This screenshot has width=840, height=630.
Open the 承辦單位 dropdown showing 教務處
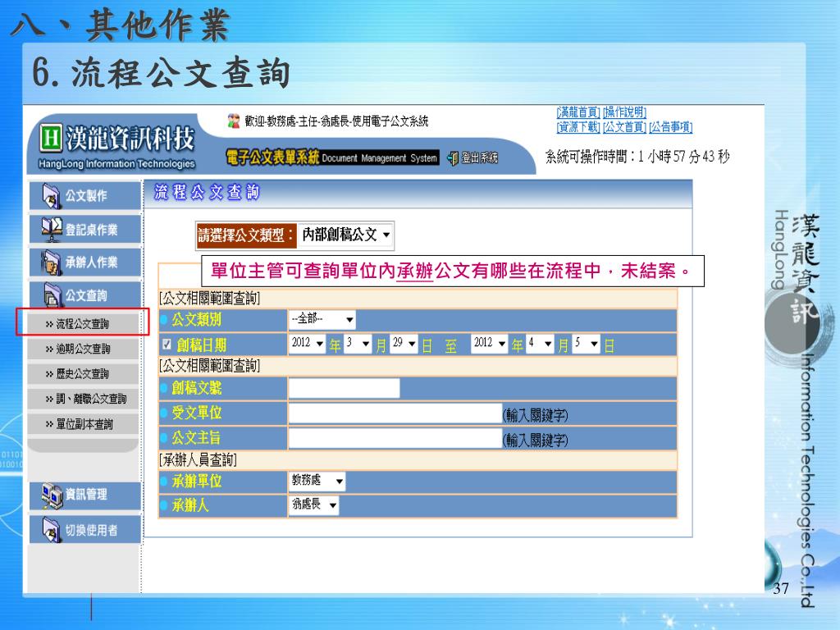(x=317, y=481)
